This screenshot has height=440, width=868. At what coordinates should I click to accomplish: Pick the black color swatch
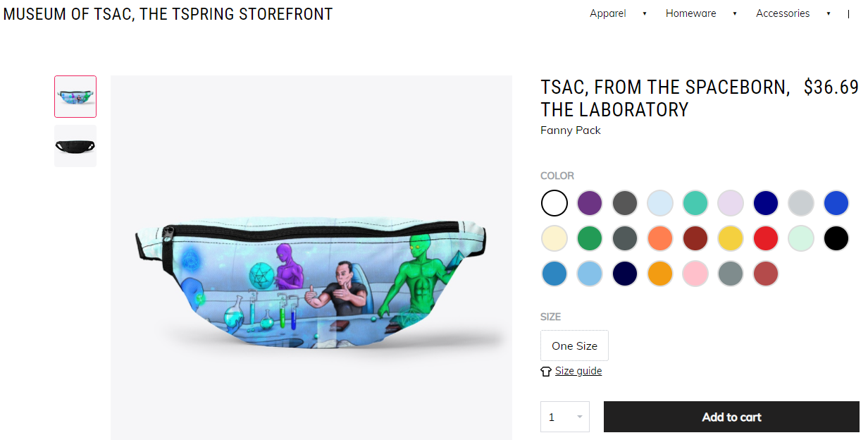[836, 238]
